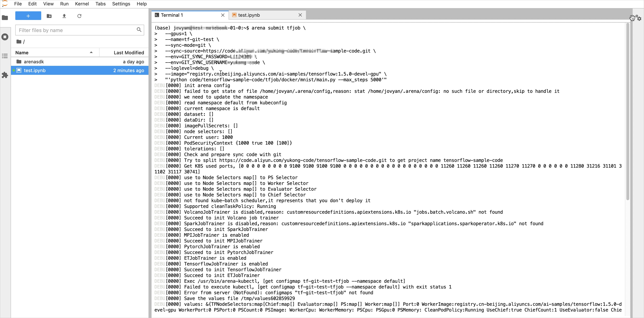Open the property inspector gear icon
The image size is (644, 318).
639,18
